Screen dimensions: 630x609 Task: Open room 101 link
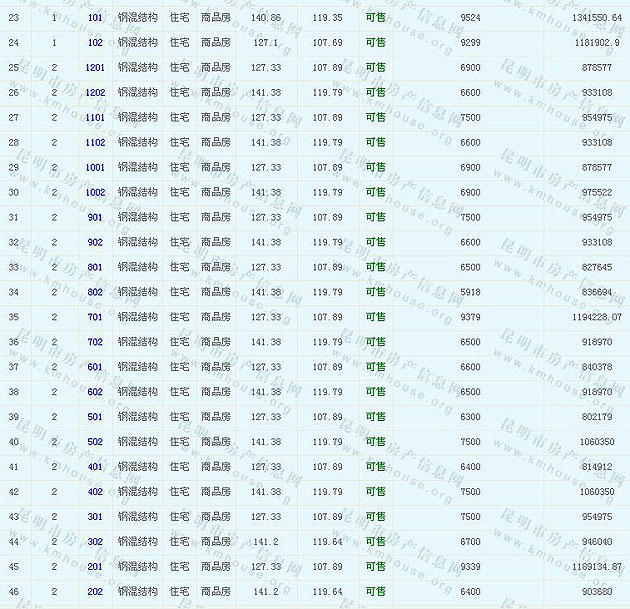click(x=95, y=18)
